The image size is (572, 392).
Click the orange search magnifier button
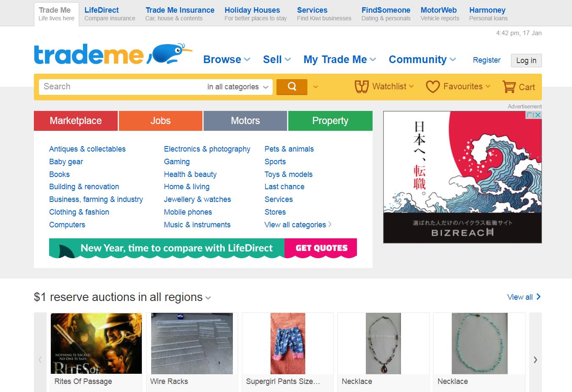pos(292,86)
